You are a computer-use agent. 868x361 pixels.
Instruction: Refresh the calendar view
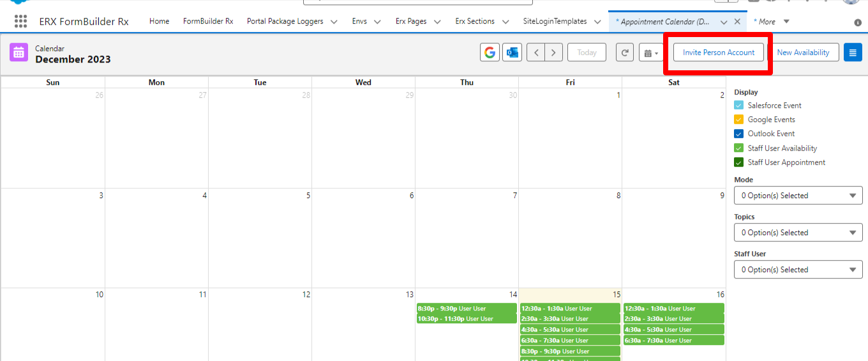coord(624,52)
